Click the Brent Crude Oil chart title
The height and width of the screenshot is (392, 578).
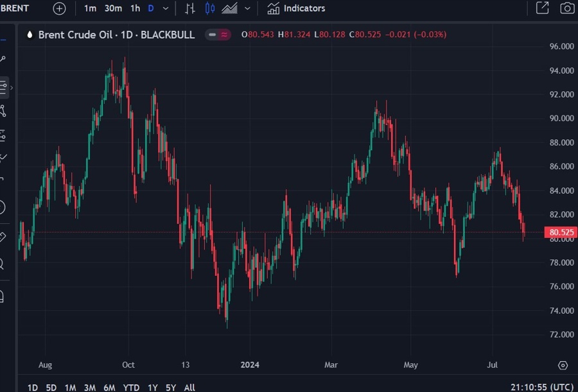click(116, 35)
